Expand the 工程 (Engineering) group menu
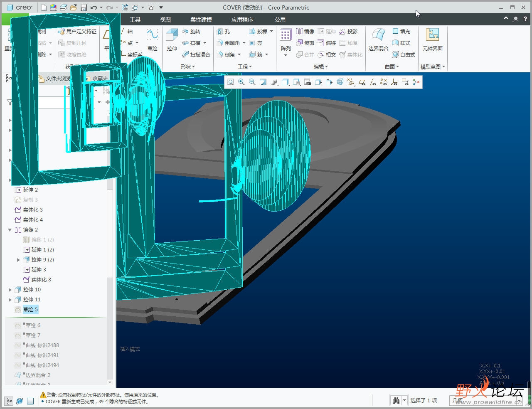This screenshot has height=409, width=532. click(x=245, y=67)
